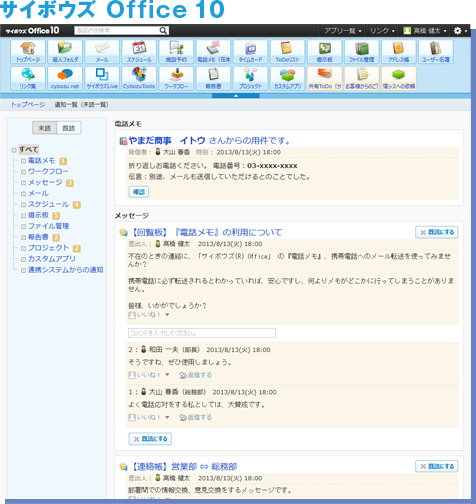
Task: Open the ワークフロー app icon in toolbar
Action: point(176,78)
